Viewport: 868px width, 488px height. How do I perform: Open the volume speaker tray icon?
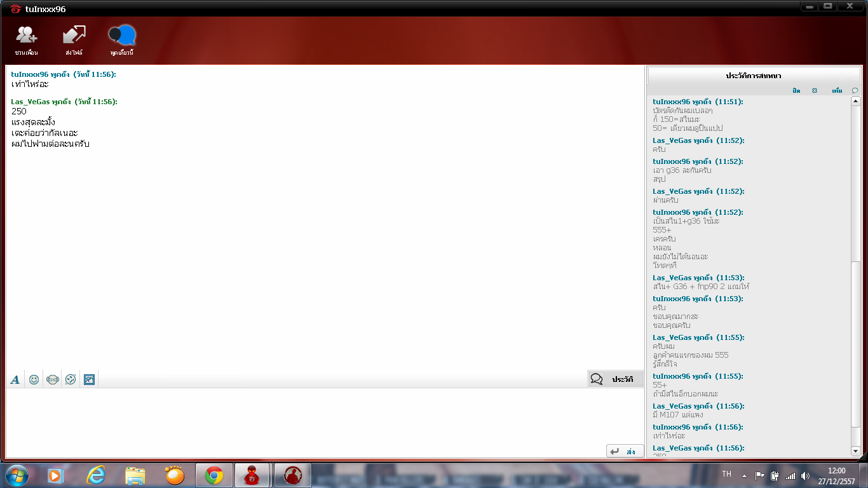805,475
